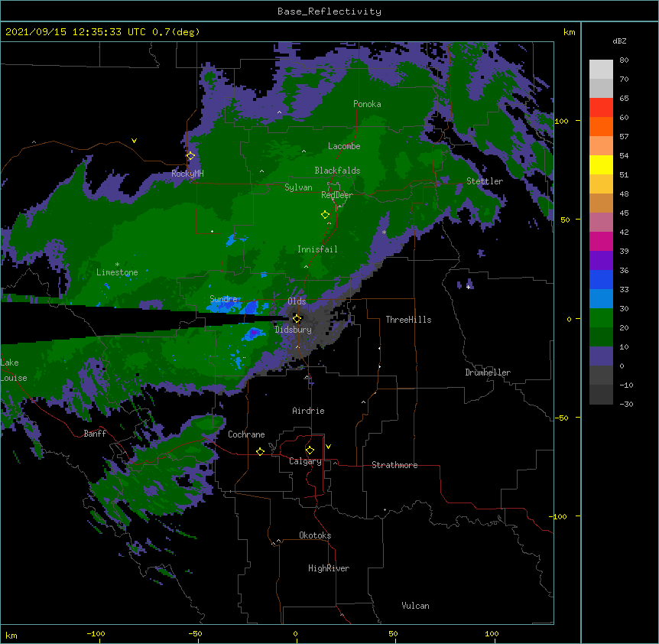The width and height of the screenshot is (659, 644).
Task: Click the yellow marker south of Cochrane
Action: point(260,452)
